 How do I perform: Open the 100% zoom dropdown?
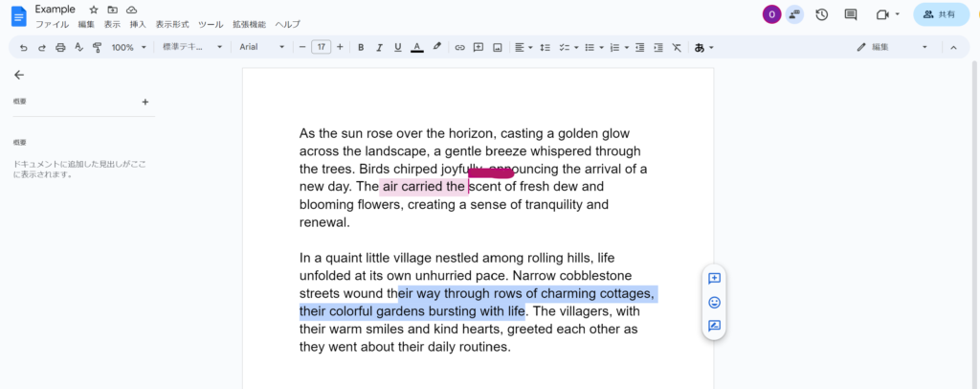128,47
